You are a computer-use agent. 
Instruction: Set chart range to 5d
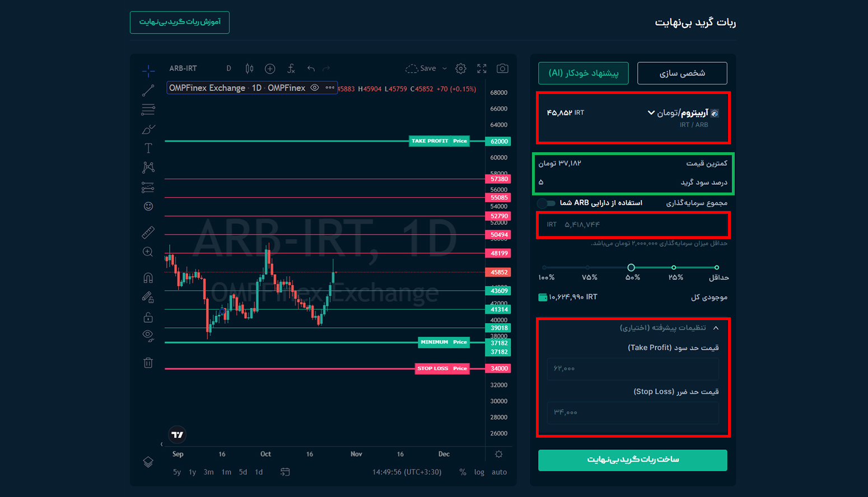[x=243, y=472]
